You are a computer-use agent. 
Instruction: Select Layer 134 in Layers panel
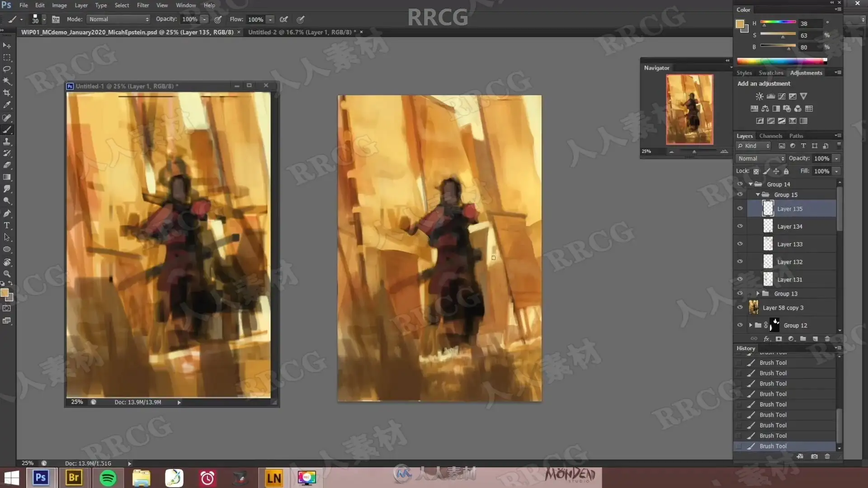792,226
